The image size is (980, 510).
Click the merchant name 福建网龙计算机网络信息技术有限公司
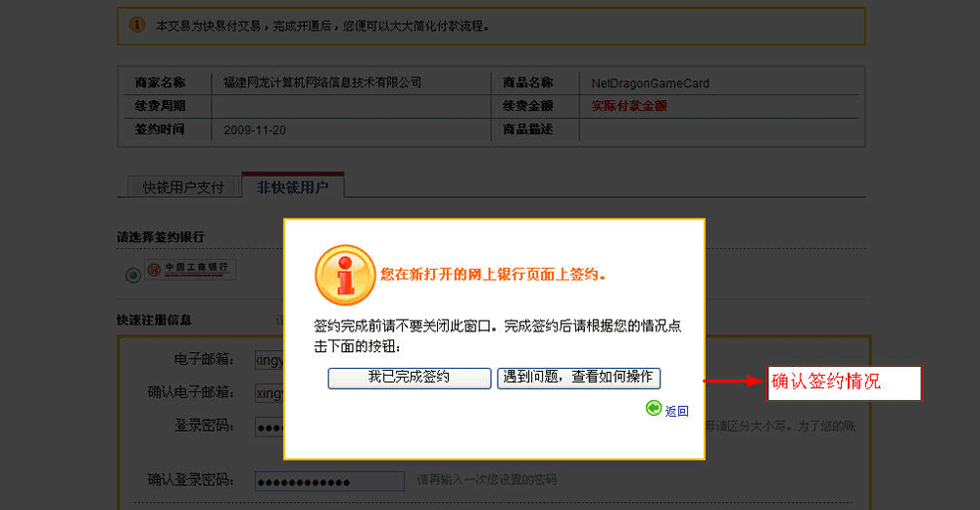tap(321, 82)
